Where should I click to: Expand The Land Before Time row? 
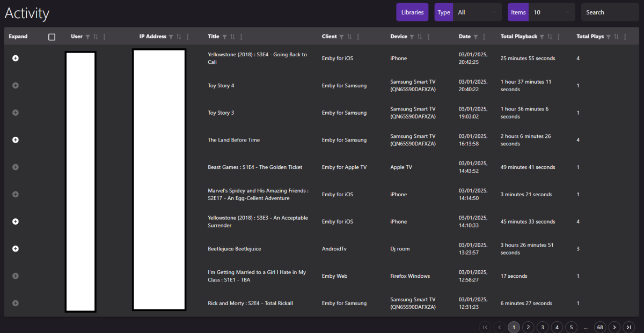15,139
